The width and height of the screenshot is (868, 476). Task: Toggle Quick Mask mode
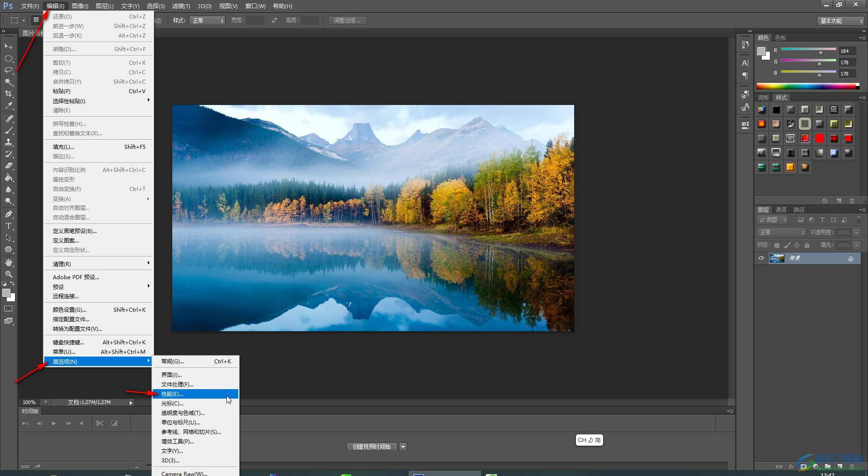pos(9,309)
